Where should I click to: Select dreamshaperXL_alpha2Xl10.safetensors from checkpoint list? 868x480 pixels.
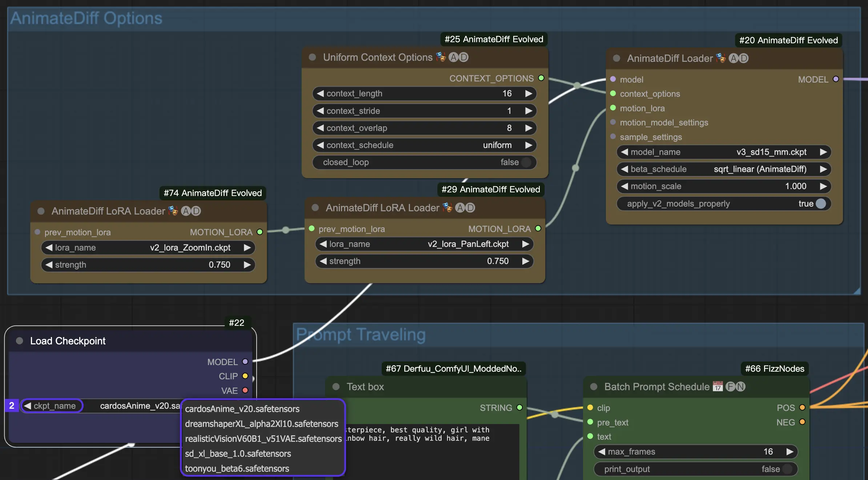[262, 424]
